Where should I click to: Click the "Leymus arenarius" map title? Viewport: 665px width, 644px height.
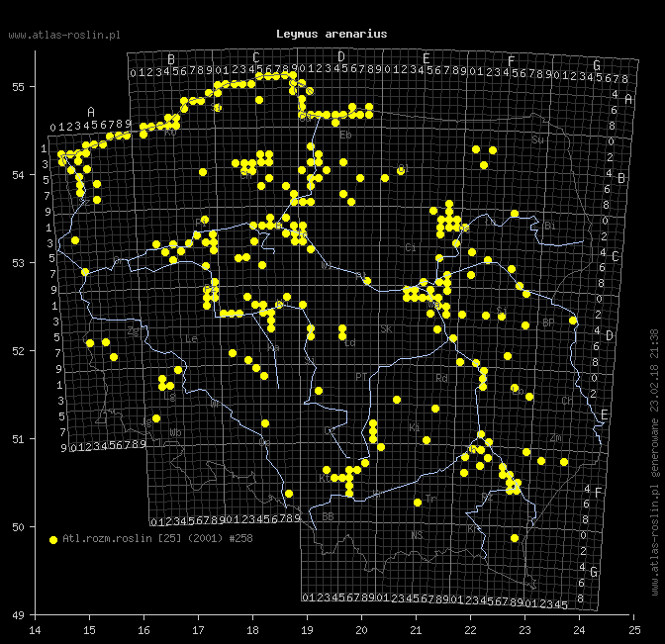point(332,34)
